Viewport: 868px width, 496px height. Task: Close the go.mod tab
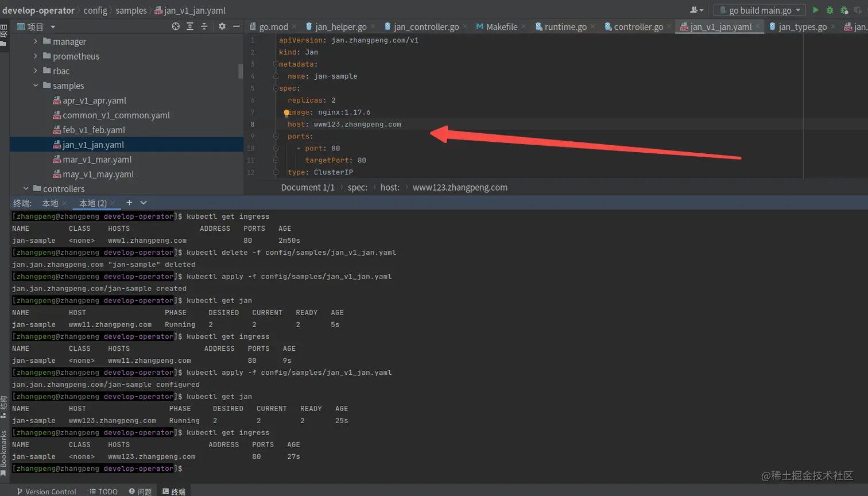tap(294, 26)
